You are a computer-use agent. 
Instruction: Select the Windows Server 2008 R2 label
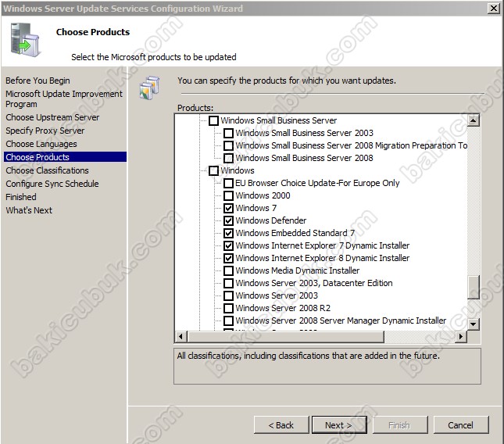coord(283,308)
